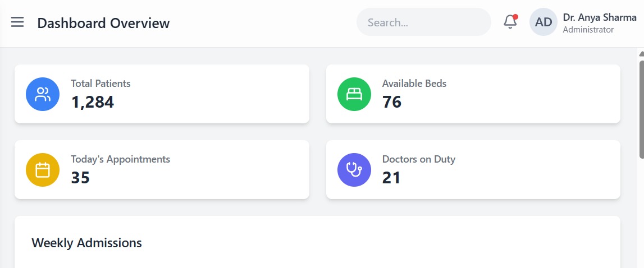Click the Administrator role label

[588, 30]
